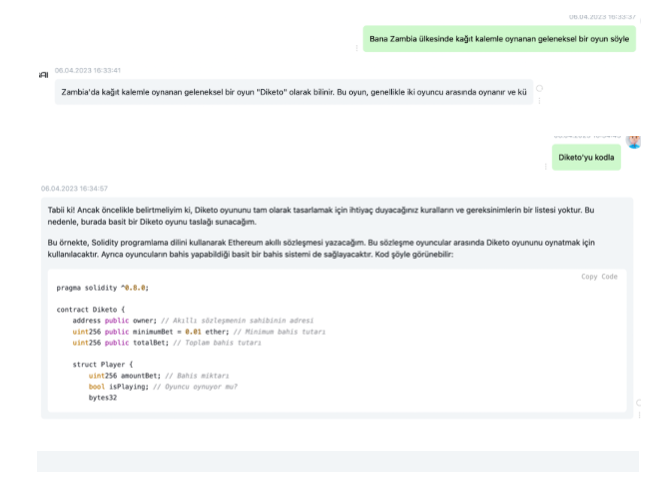Click the lower icon beside the code reply
Image resolution: width=668 pixels, height=486 pixels.
click(639, 414)
